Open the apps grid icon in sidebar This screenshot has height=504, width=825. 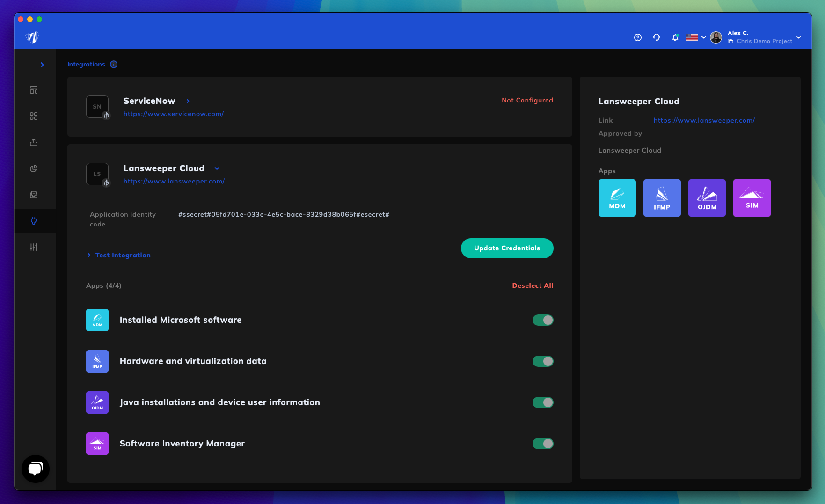tap(34, 116)
